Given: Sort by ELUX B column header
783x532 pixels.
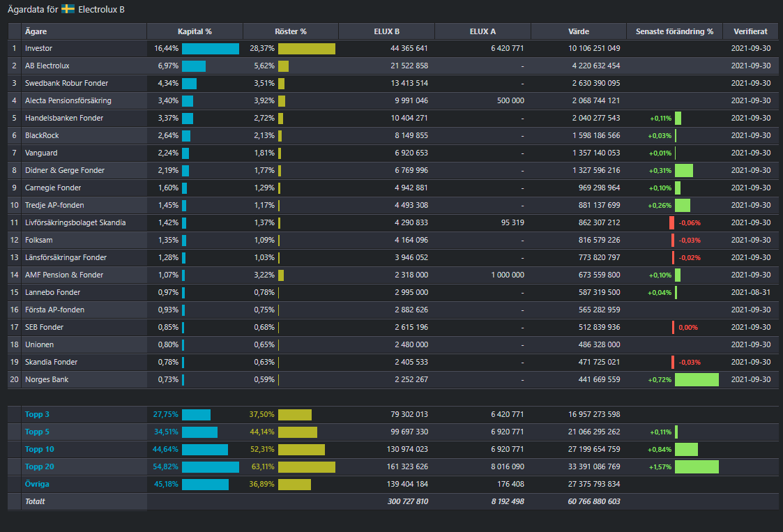Looking at the screenshot, I should pyautogui.click(x=386, y=31).
